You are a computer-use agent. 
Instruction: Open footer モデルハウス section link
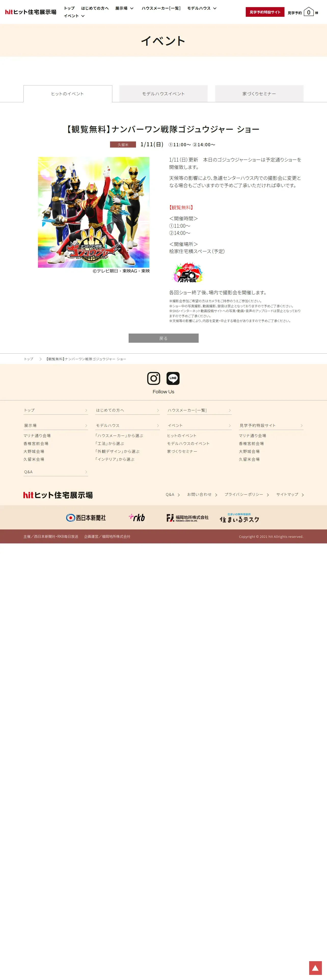click(x=128, y=425)
